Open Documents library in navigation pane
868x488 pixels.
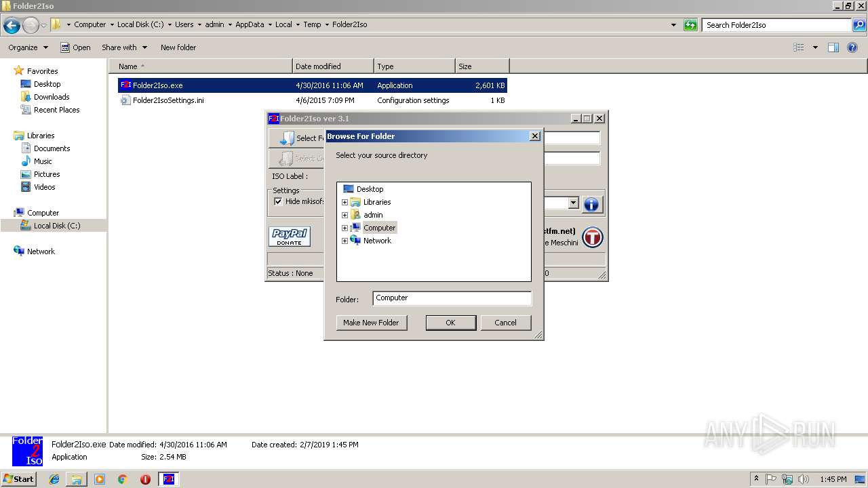click(52, 148)
